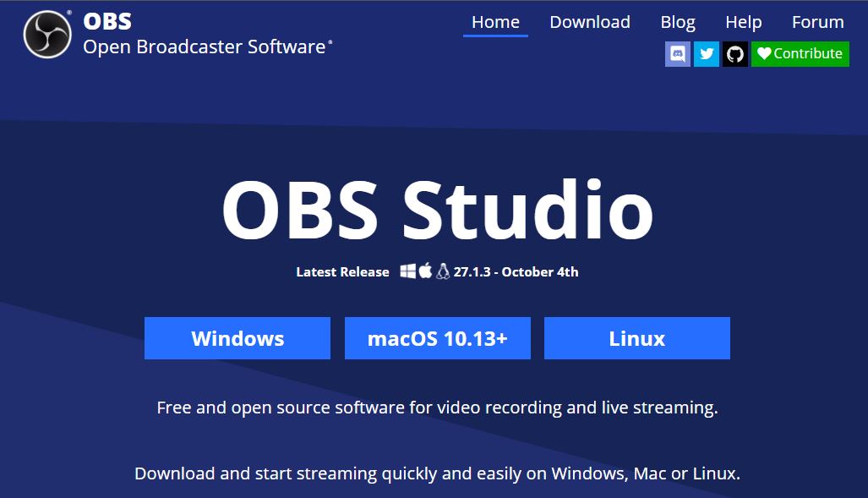The image size is (868, 498).
Task: Open the Discord community icon
Action: (x=678, y=54)
